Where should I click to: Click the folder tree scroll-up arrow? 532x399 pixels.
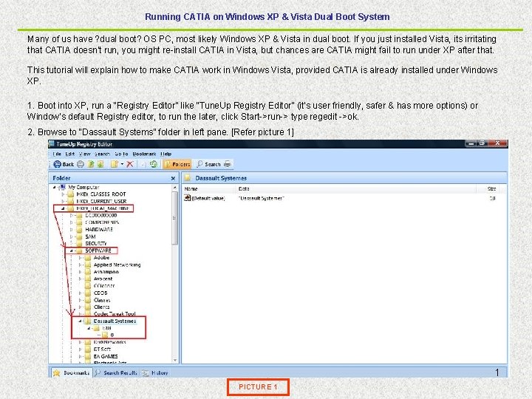coord(174,188)
